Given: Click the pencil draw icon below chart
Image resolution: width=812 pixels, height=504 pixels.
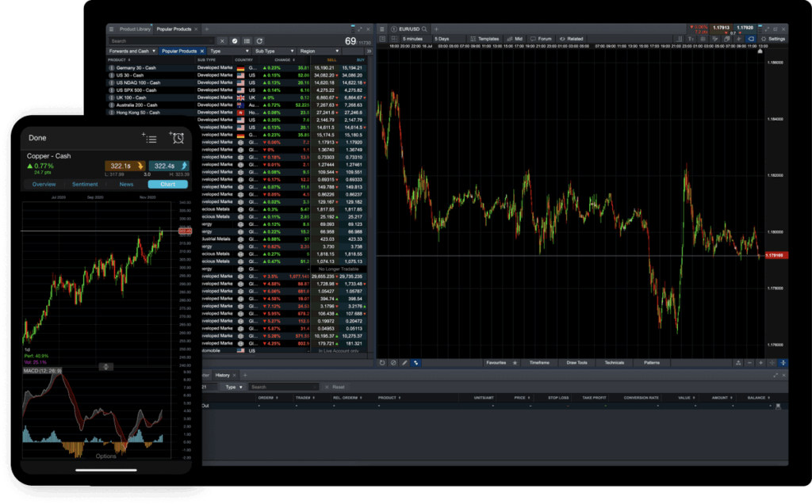Looking at the screenshot, I should (x=404, y=362).
